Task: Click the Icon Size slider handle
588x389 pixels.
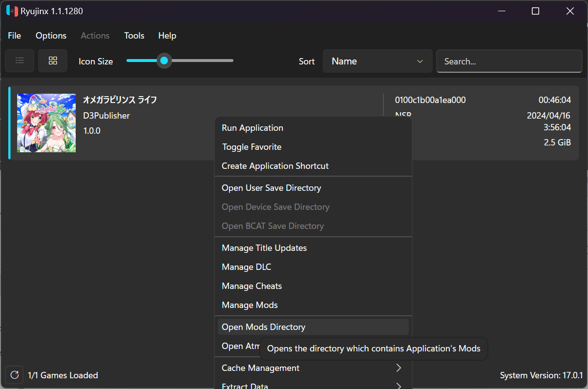Action: click(x=164, y=61)
